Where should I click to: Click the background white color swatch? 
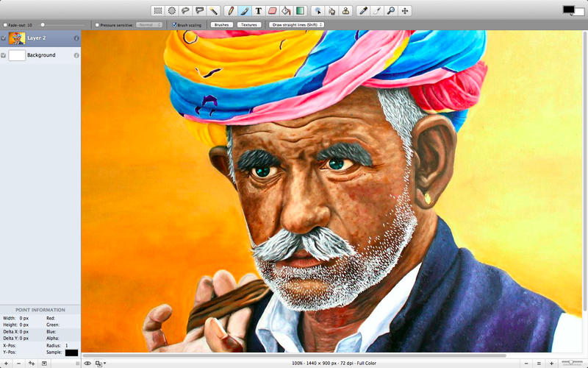(580, 13)
